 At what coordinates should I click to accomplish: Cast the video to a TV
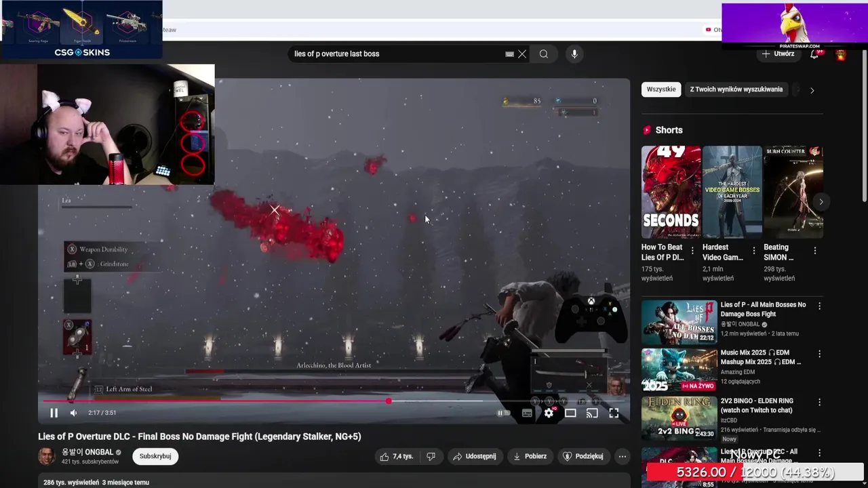pyautogui.click(x=592, y=413)
